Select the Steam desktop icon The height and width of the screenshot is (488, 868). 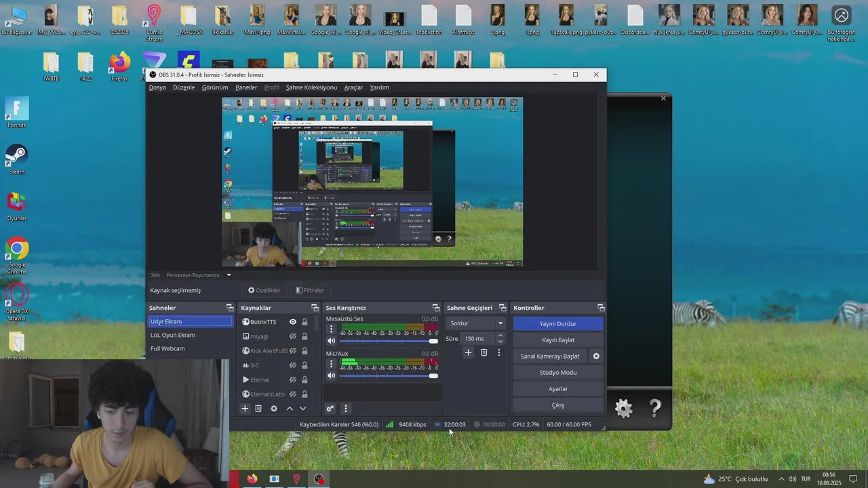[x=16, y=159]
